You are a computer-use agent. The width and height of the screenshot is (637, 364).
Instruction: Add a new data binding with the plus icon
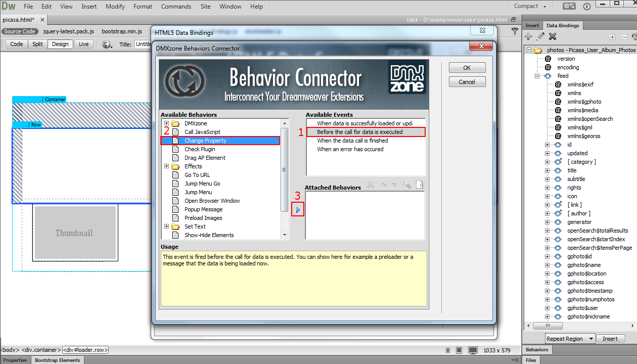pos(528,36)
